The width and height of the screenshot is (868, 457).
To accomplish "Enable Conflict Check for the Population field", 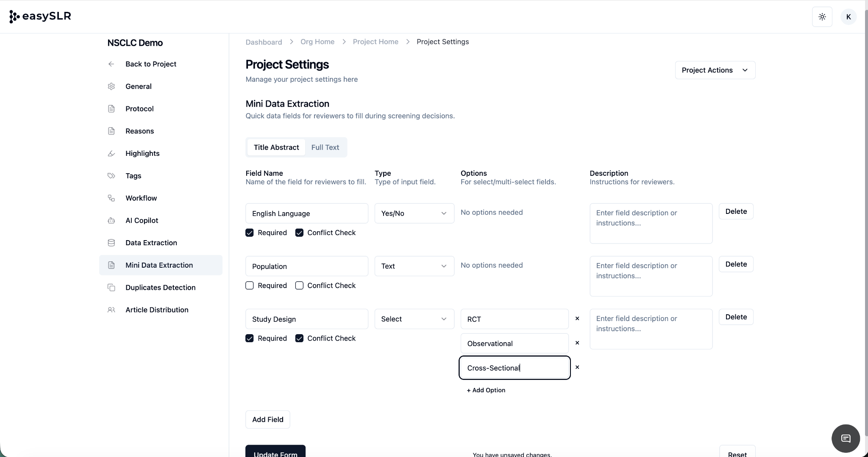I will (x=299, y=285).
